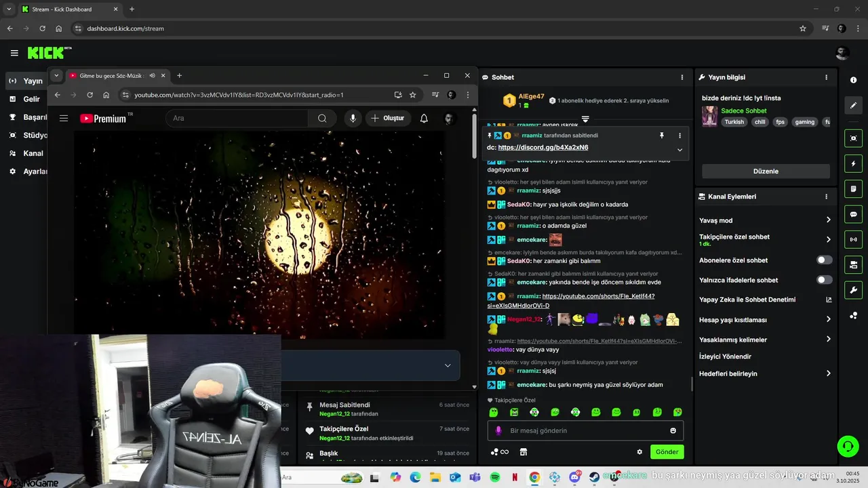Open Sohbet panel three-dot menu
868x488 pixels.
(x=682, y=77)
